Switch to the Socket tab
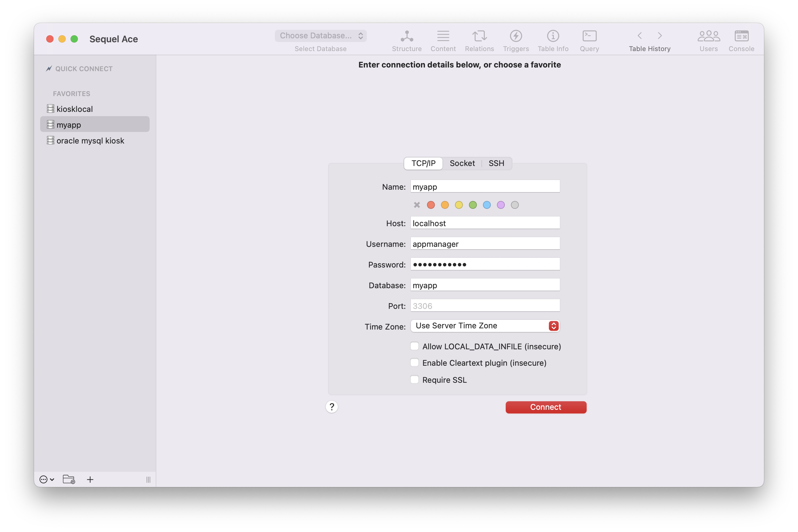The height and width of the screenshot is (532, 798). (462, 163)
